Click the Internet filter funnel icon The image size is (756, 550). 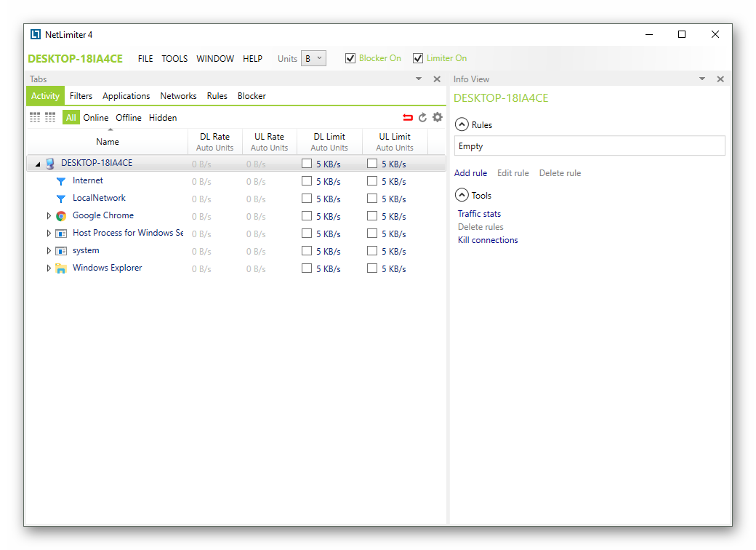pos(61,181)
